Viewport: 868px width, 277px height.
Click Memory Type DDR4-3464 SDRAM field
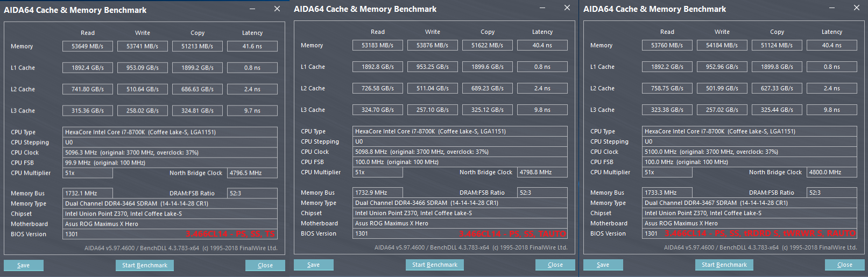point(170,204)
